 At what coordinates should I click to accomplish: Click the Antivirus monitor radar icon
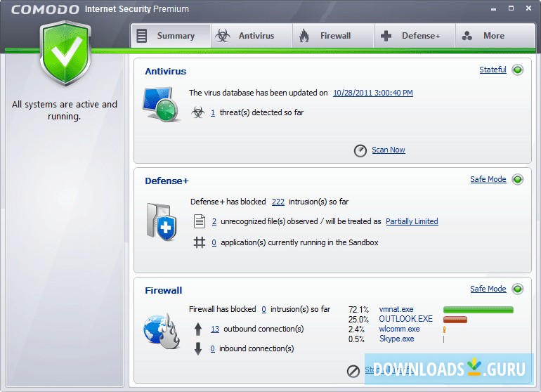pos(160,104)
